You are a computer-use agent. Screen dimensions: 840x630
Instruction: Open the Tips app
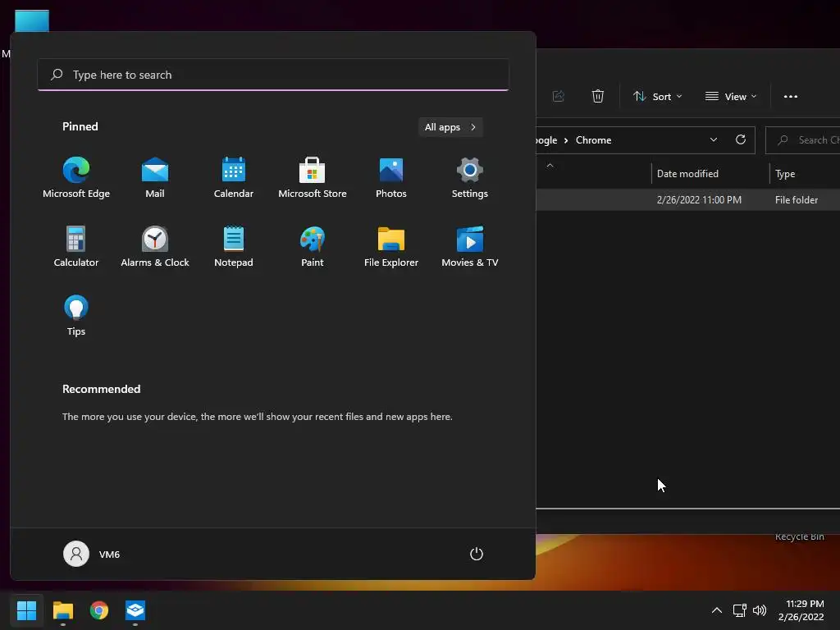point(76,316)
